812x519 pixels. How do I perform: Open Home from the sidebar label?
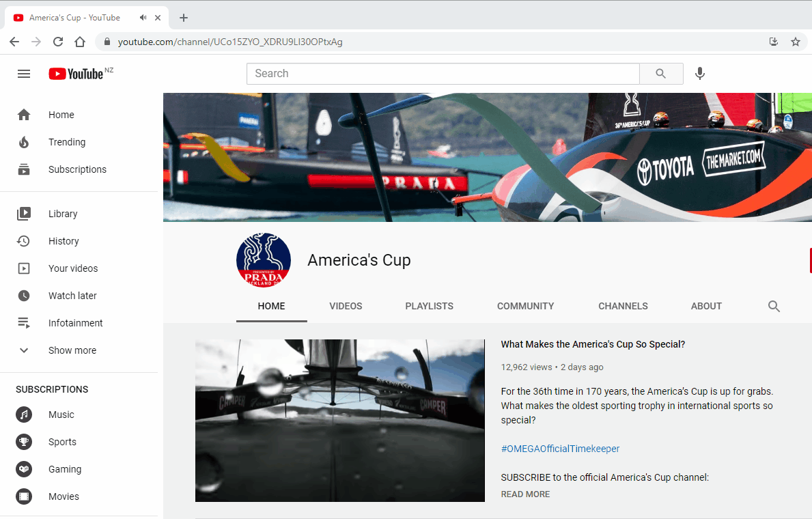61,115
